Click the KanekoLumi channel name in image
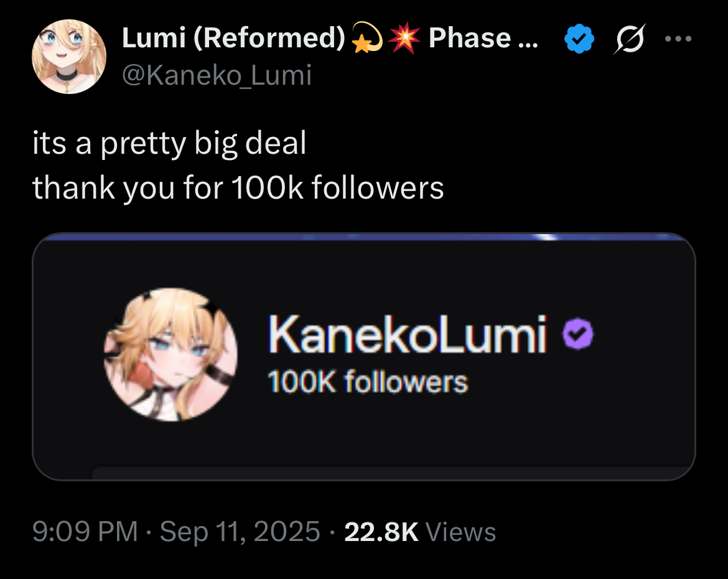728x579 pixels. click(x=408, y=334)
